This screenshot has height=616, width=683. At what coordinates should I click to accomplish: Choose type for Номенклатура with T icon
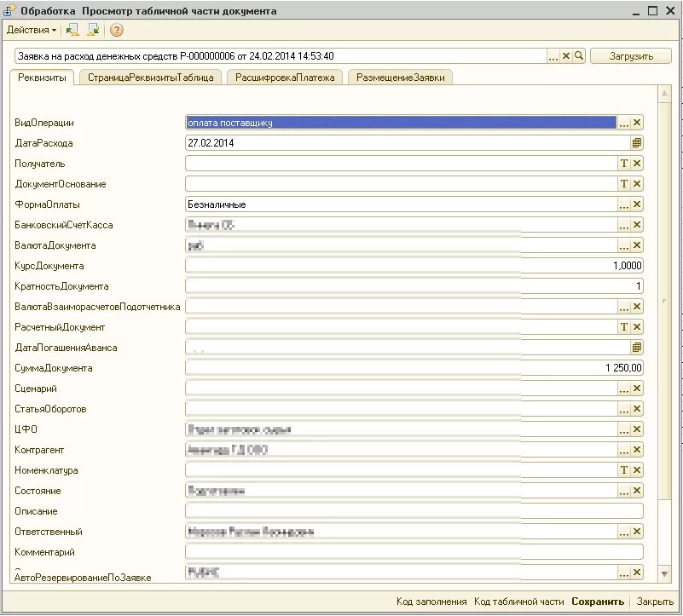tap(624, 470)
